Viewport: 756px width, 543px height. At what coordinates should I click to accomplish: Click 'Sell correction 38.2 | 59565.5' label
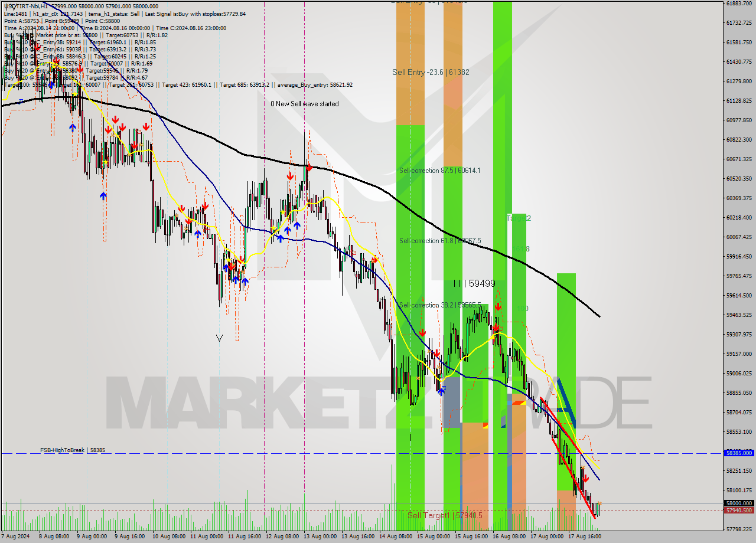pos(440,305)
